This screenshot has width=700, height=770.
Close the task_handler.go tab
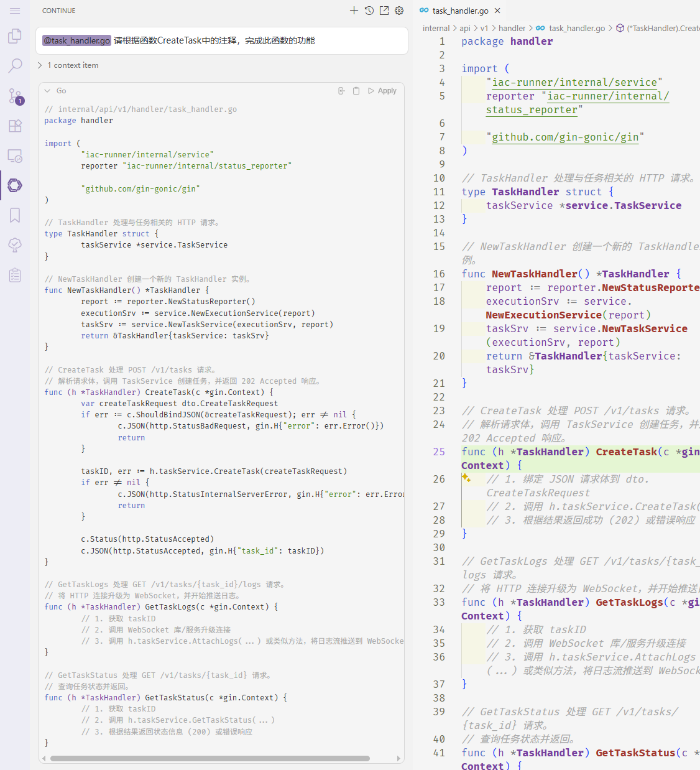tap(497, 11)
